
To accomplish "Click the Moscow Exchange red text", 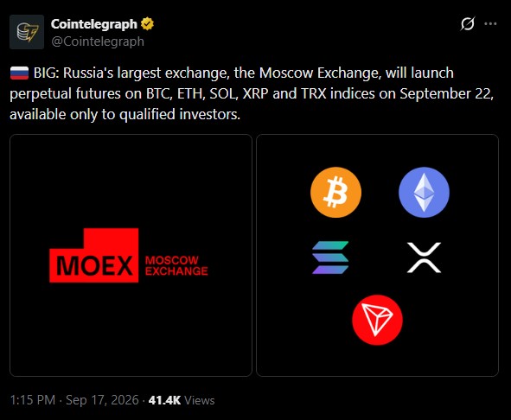I will pyautogui.click(x=176, y=265).
